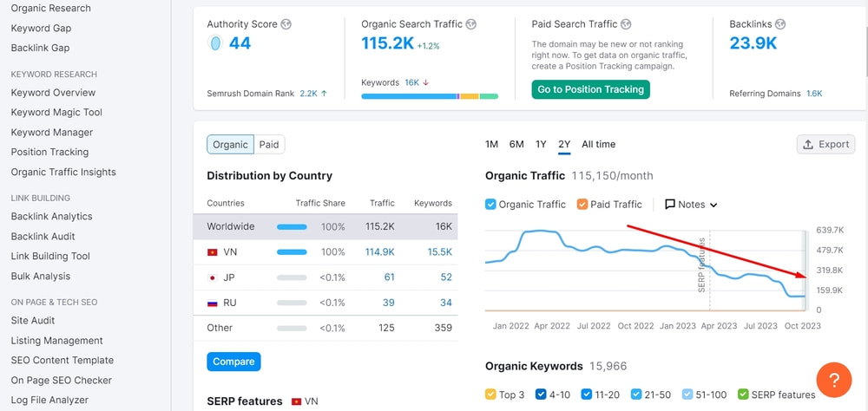868x411 pixels.
Task: Toggle the 21-50 keywords checkbox
Action: pyautogui.click(x=636, y=395)
